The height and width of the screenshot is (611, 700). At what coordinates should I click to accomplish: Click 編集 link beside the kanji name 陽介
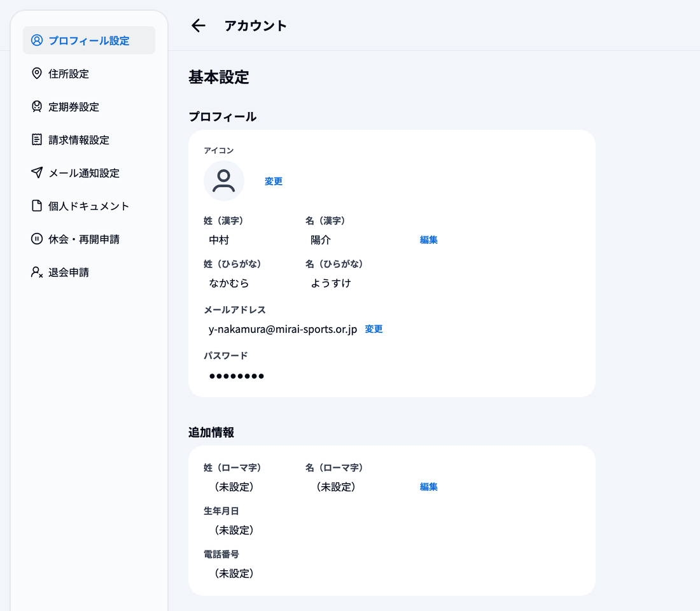tap(428, 239)
